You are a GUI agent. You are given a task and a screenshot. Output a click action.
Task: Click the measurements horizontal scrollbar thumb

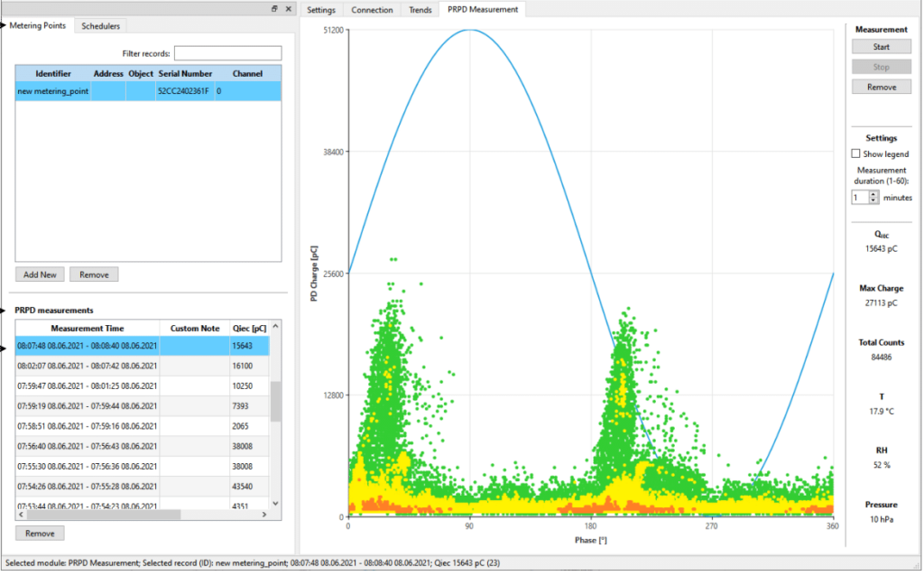coord(104,515)
